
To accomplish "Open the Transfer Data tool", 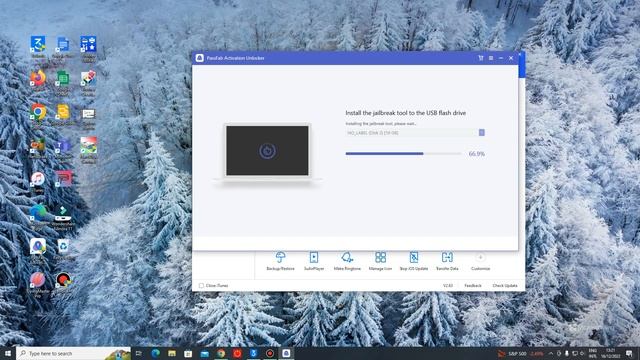I will (447, 261).
